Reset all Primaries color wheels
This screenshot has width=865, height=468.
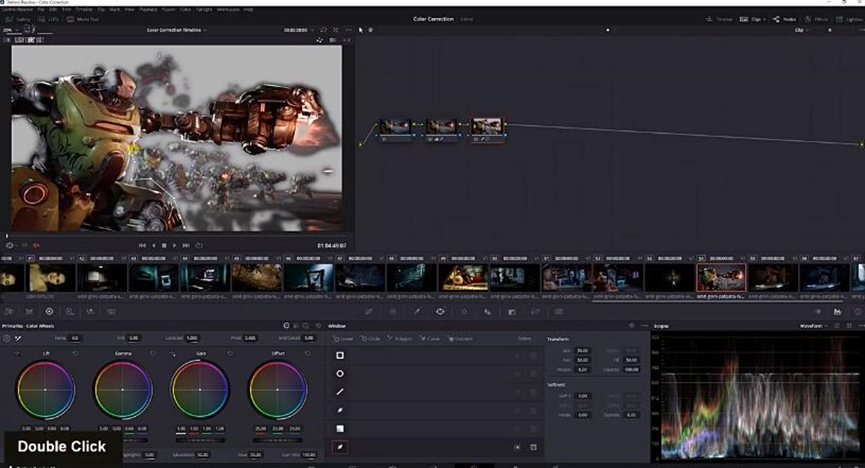[318, 326]
